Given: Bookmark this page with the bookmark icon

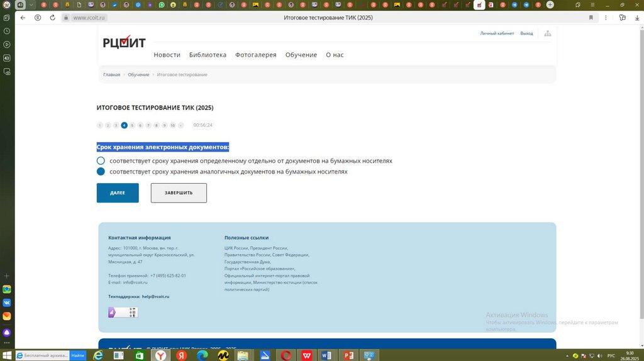Looking at the screenshot, I should pyautogui.click(x=591, y=18).
